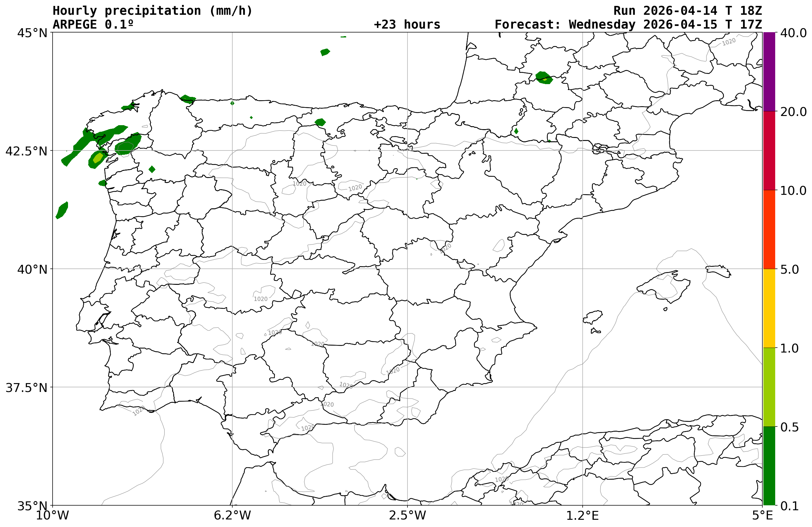This screenshot has width=812, height=527.
Task: Click the 6.2°W longitude axis label
Action: click(x=232, y=515)
